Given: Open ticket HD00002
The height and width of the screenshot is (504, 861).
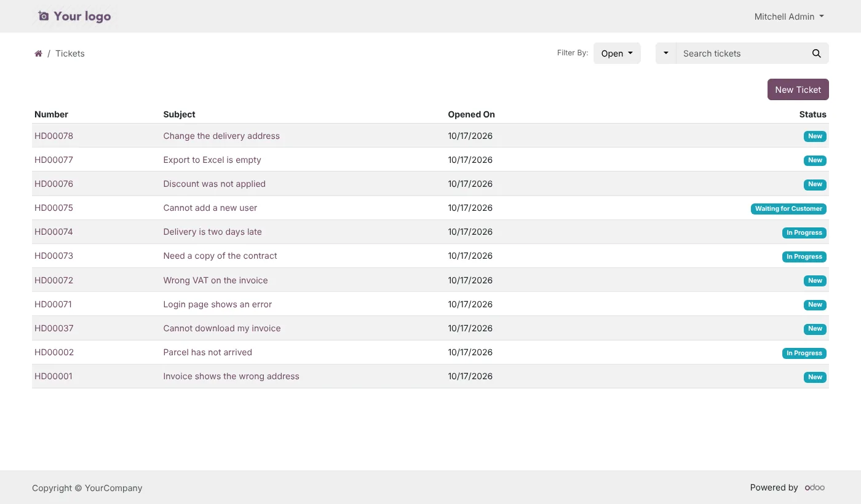Looking at the screenshot, I should tap(54, 352).
